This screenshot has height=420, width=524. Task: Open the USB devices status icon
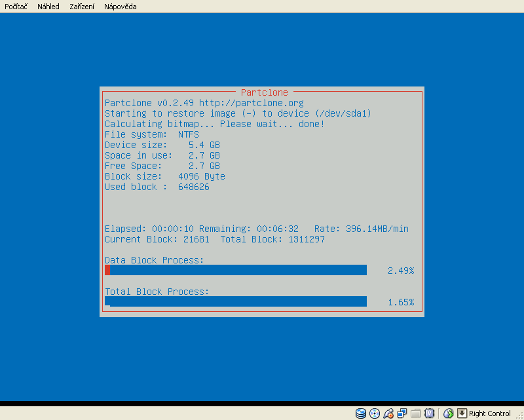[388, 413]
